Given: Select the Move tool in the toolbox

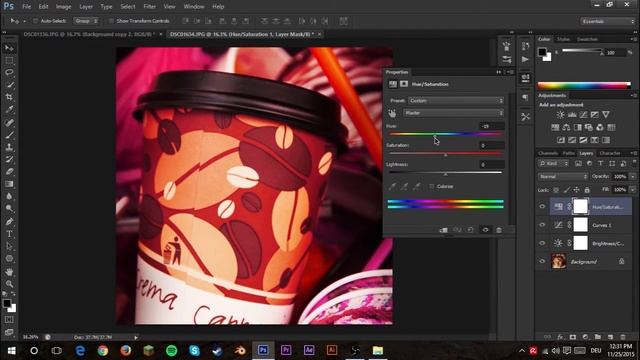Looking at the screenshot, I should (x=9, y=48).
